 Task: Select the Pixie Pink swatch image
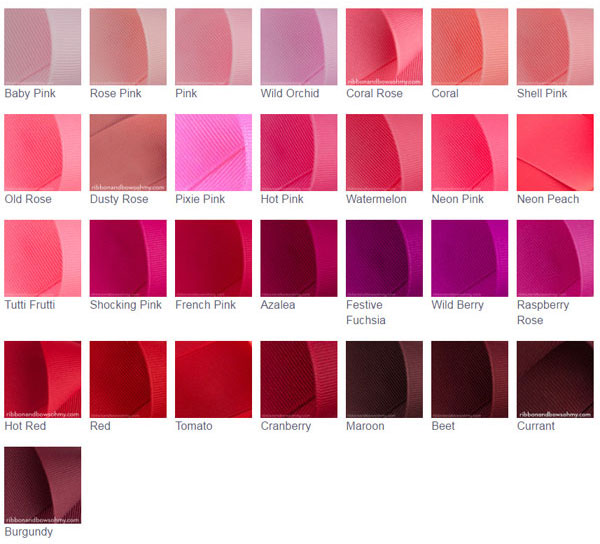tap(214, 152)
